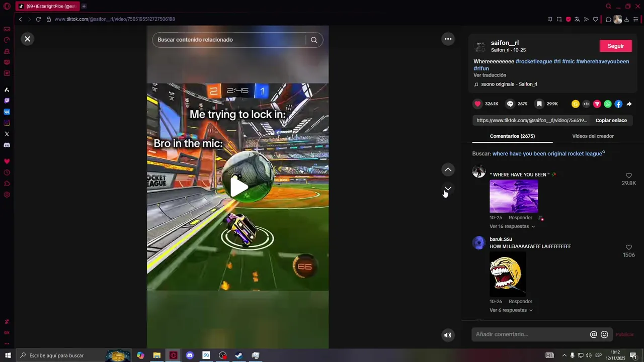The height and width of the screenshot is (362, 644).
Task: Open Discord from the Windows taskbar
Action: pyautogui.click(x=190, y=355)
